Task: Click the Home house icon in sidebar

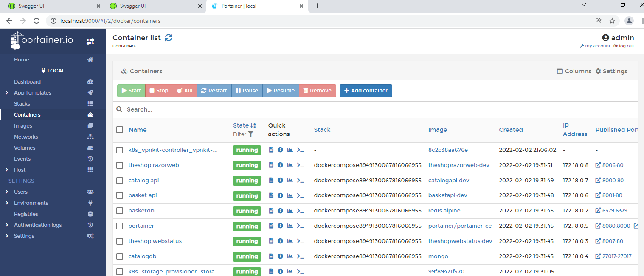Action: coord(90,60)
